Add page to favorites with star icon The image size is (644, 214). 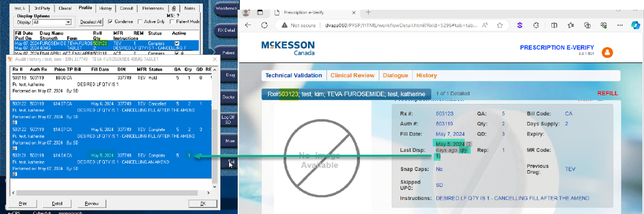point(500,25)
